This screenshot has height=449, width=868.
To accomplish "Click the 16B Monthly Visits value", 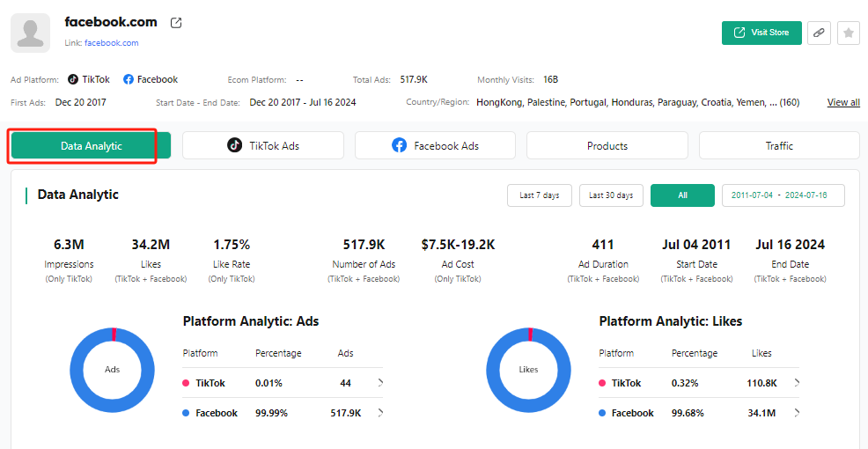I will click(550, 80).
